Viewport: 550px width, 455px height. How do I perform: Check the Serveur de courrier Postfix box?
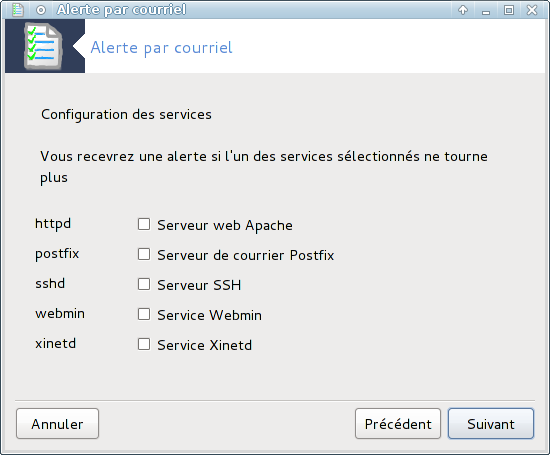point(144,254)
